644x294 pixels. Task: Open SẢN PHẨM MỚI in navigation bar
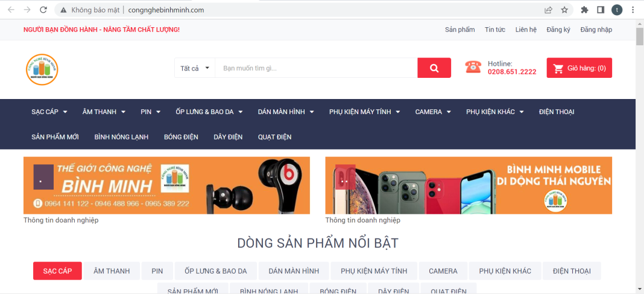55,137
